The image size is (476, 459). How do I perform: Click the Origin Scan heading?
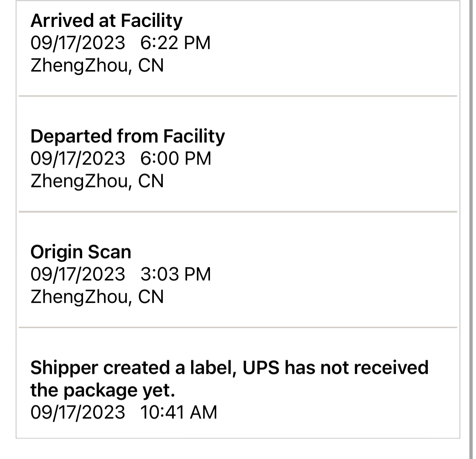coord(81,252)
